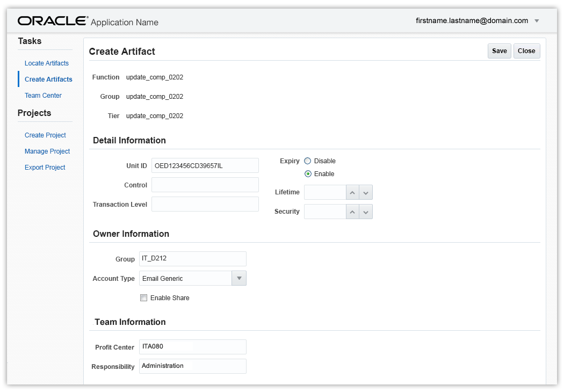The image size is (564, 392).
Task: Decrease the Security value with down arrow
Action: point(366,212)
